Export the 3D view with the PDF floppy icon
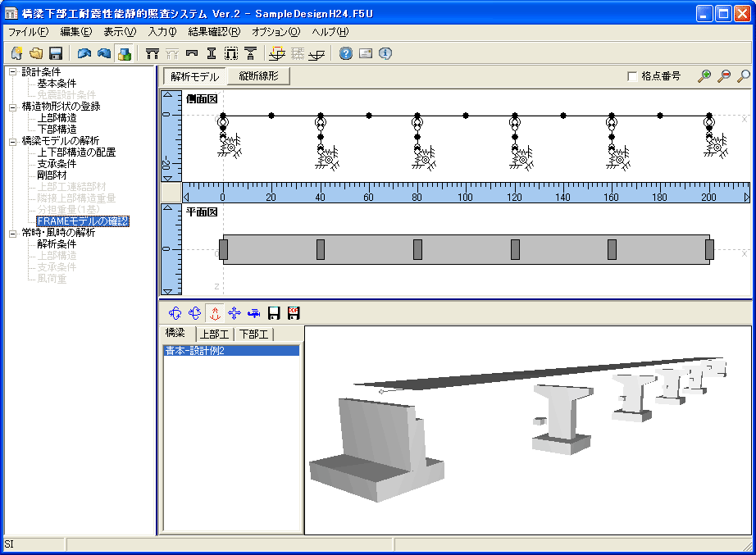Screen dimensions: 756x555 (x=294, y=313)
